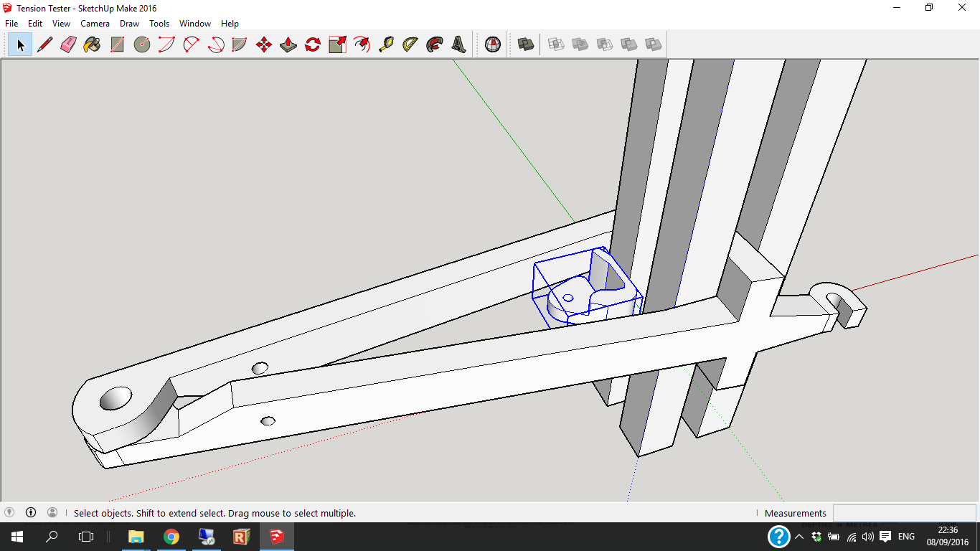The height and width of the screenshot is (551, 980).
Task: Select the 3D Text tool
Action: (459, 44)
